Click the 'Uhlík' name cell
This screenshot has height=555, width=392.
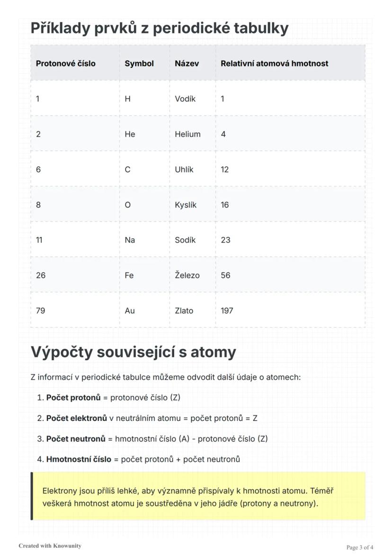click(x=184, y=170)
